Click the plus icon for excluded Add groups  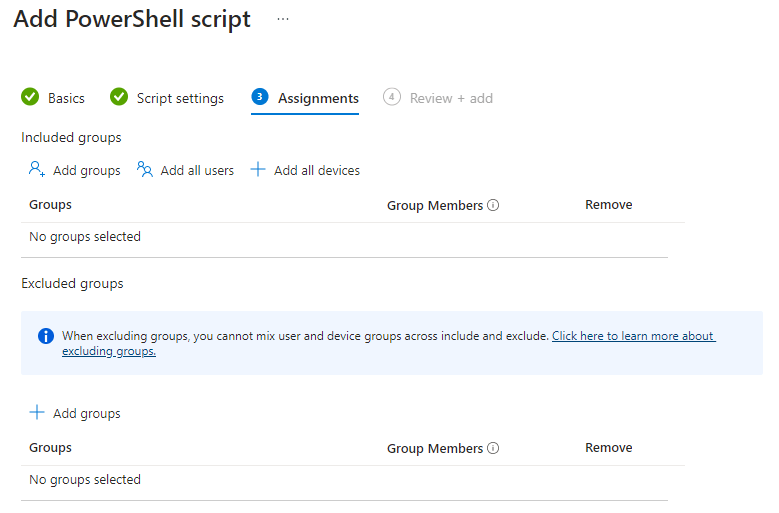tap(37, 413)
